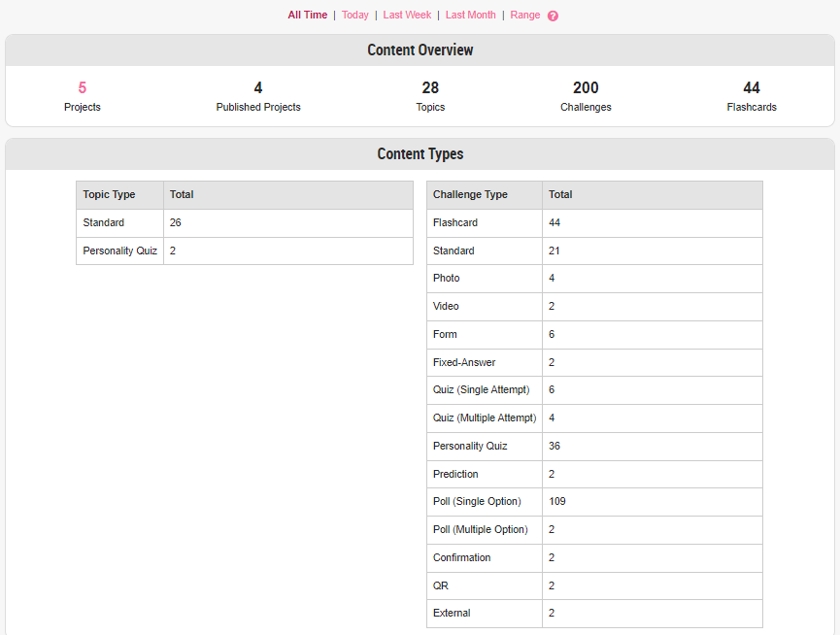Click the Total header of topic table
The image size is (840, 635).
tap(288, 195)
